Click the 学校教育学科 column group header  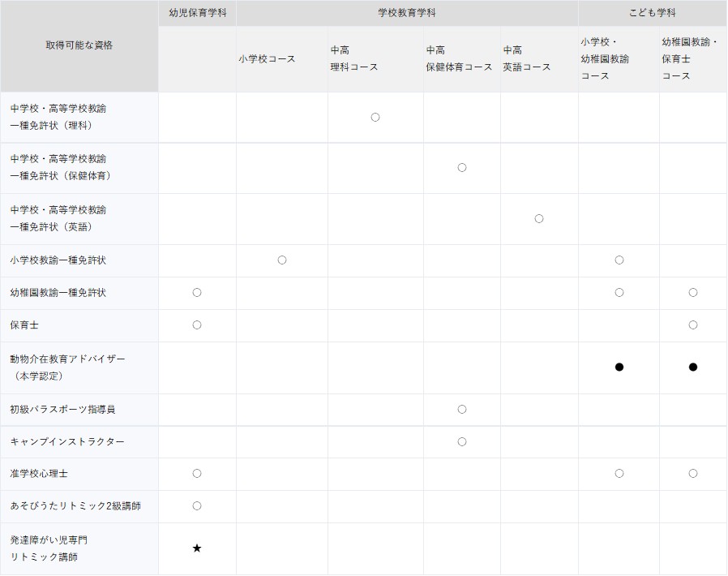pos(407,13)
